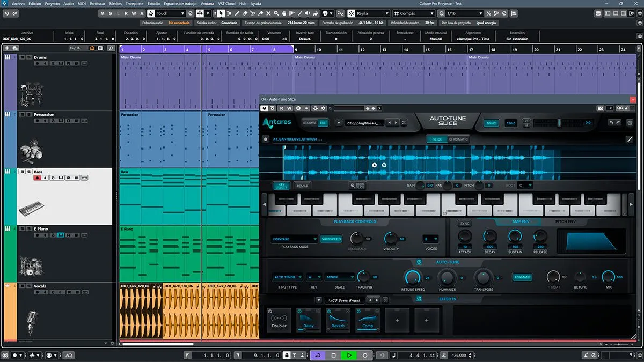Click the Edit button next to Browse

(x=324, y=123)
